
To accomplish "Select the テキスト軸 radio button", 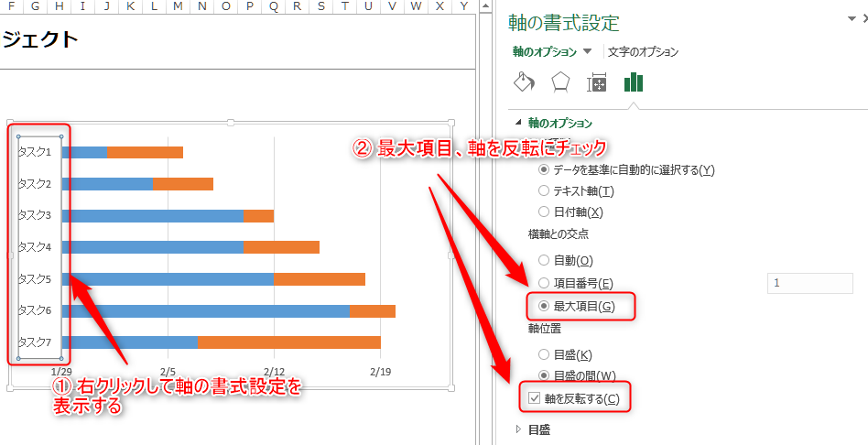I will 545,190.
